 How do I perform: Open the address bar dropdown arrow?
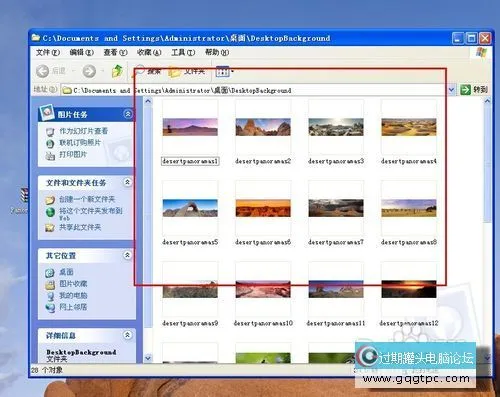(x=451, y=90)
